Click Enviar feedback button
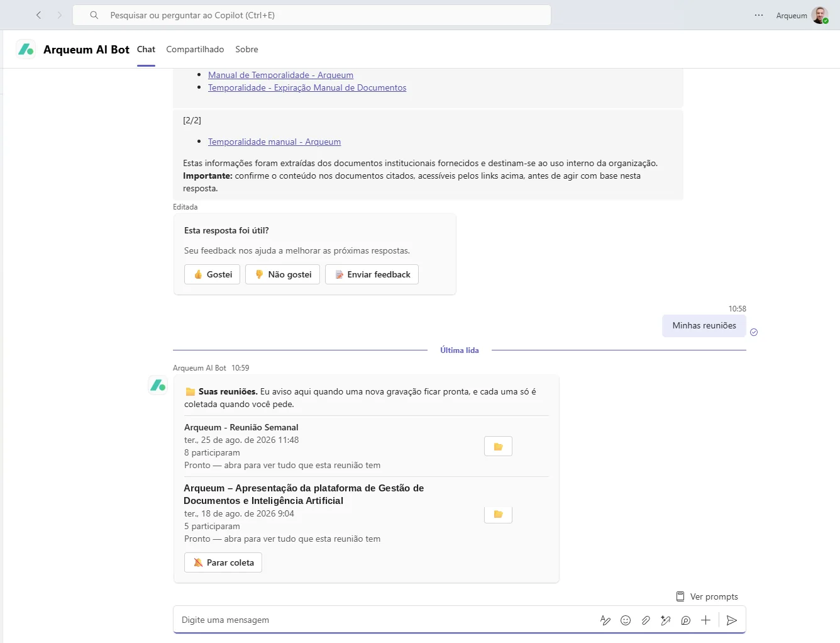The height and width of the screenshot is (643, 840). [372, 274]
